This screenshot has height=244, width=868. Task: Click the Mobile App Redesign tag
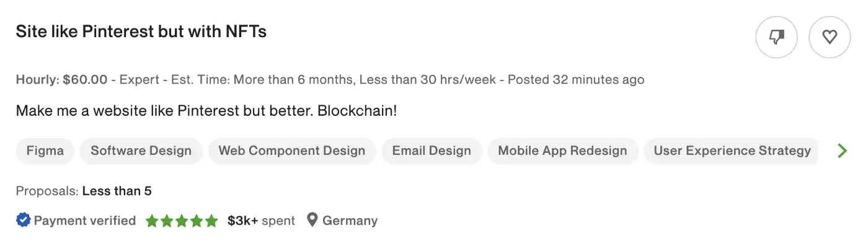tap(562, 151)
